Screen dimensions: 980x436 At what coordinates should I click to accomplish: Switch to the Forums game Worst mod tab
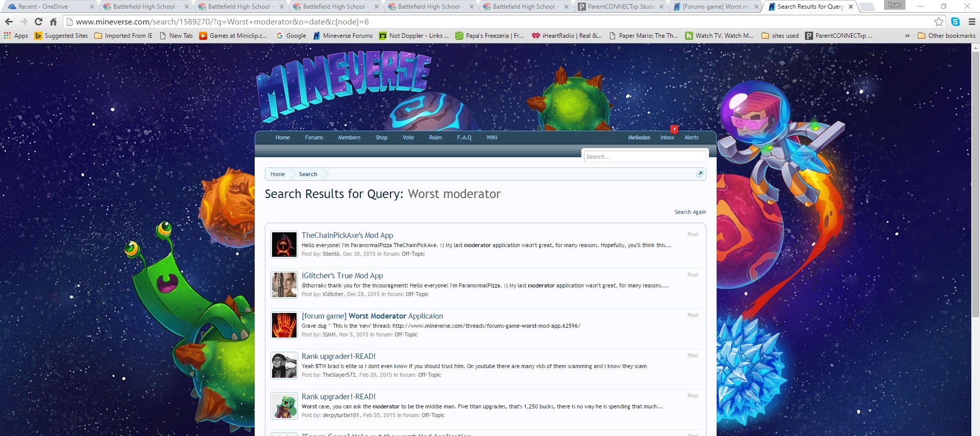tap(716, 7)
